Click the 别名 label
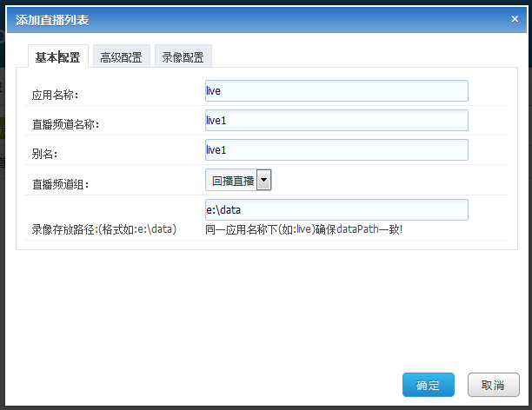532x410 pixels. point(45,154)
